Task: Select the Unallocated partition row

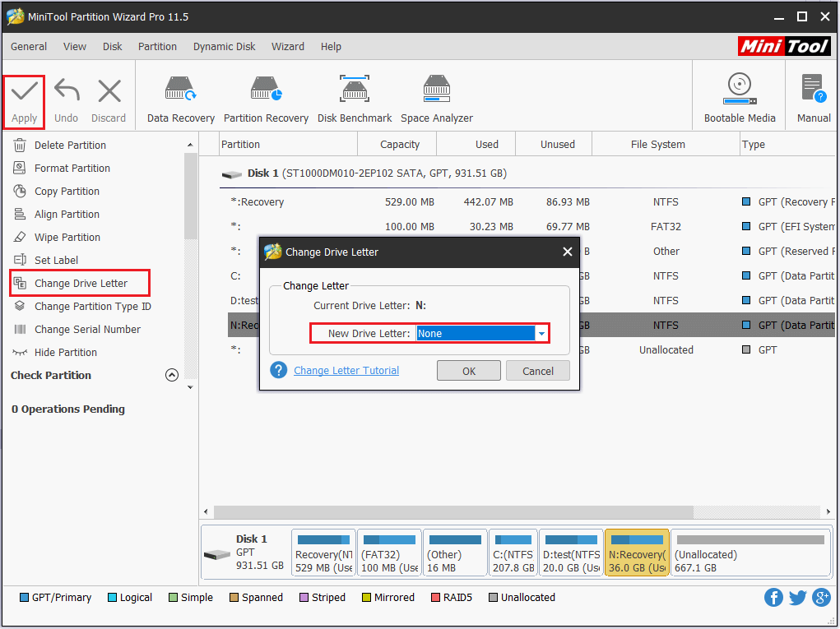Action: pyautogui.click(x=531, y=349)
